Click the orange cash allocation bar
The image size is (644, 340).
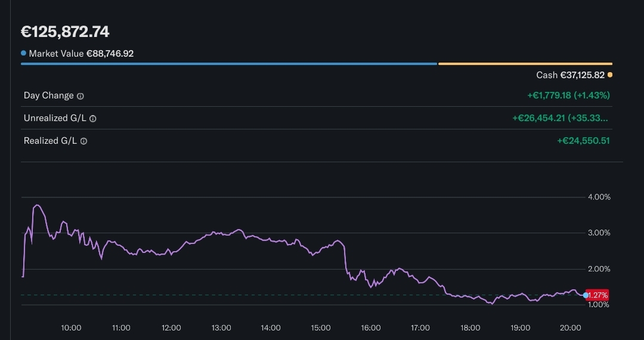pos(525,64)
